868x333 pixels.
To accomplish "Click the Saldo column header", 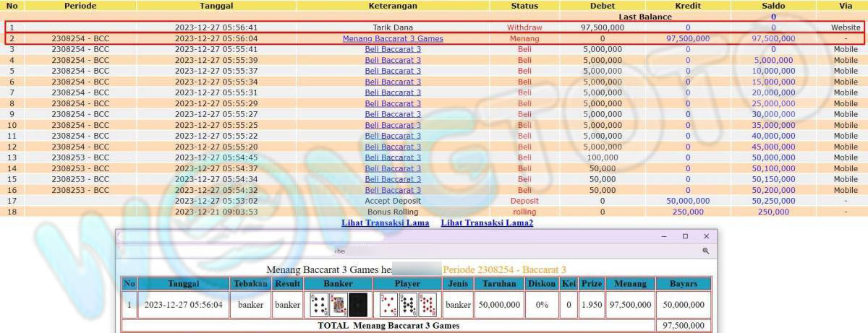I will (x=773, y=6).
